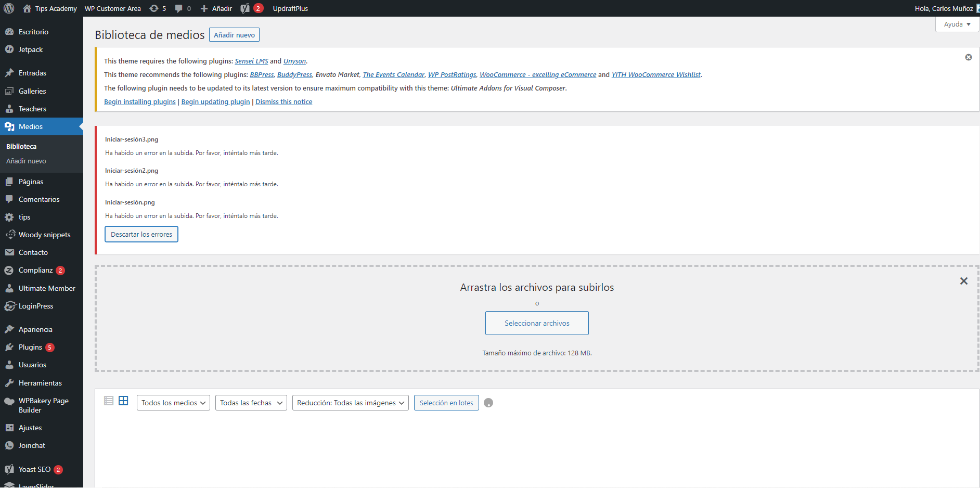Switch media library to grid view
The height and width of the screenshot is (488, 980).
pos(123,401)
